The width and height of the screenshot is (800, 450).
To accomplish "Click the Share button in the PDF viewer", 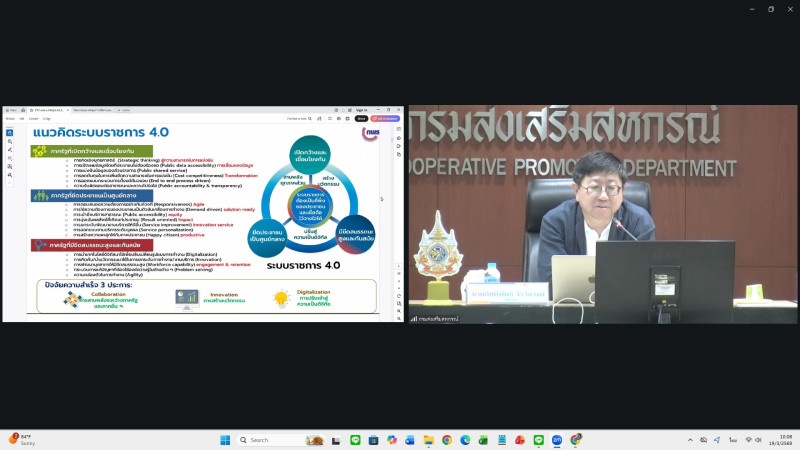I will click(361, 118).
